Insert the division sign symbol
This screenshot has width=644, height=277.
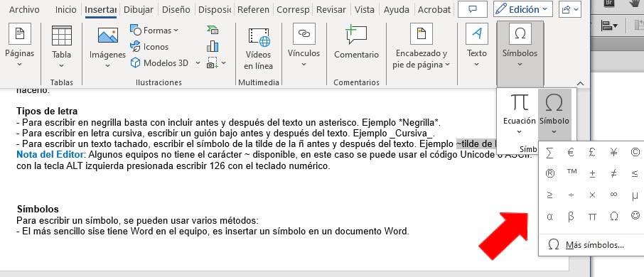(x=571, y=195)
